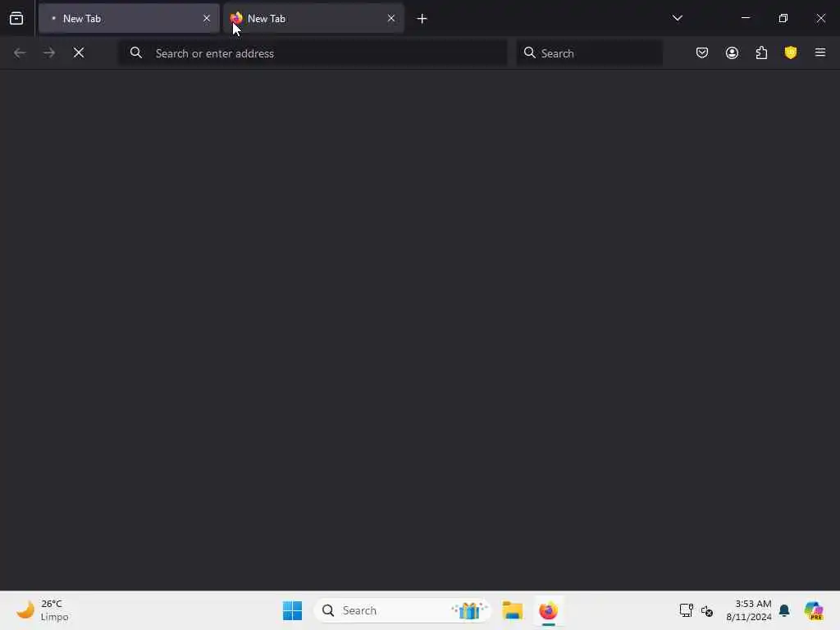This screenshot has height=630, width=840.
Task: Focus the Search or enter address bar
Action: click(313, 53)
